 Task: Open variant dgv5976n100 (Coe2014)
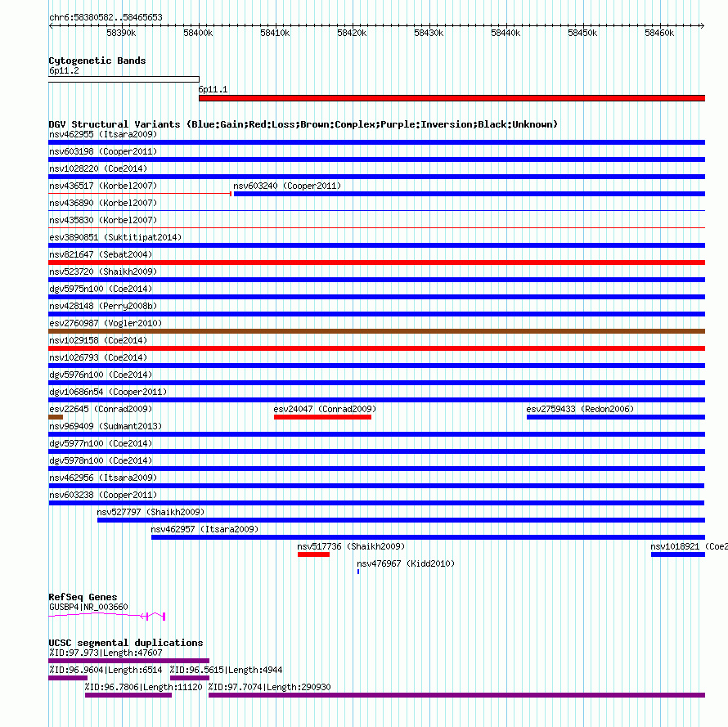tap(101, 375)
